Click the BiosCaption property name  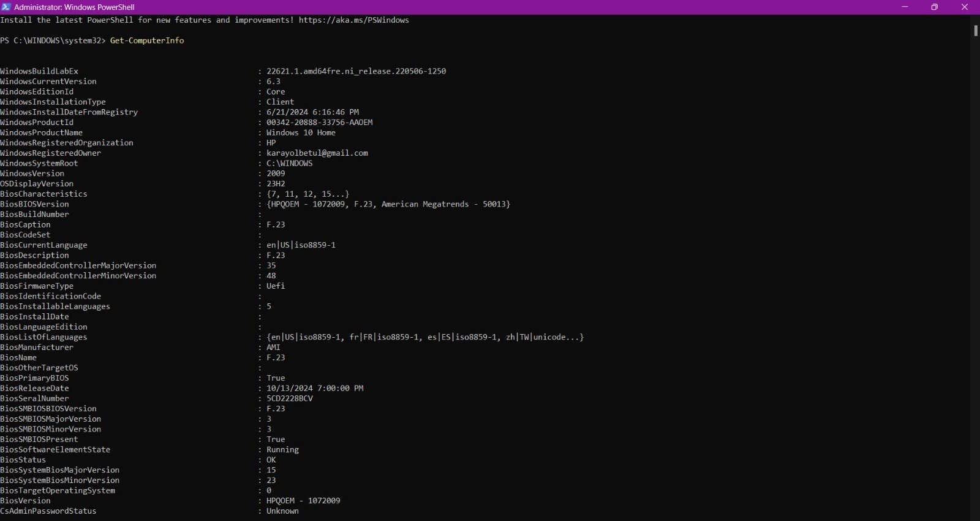click(x=25, y=224)
